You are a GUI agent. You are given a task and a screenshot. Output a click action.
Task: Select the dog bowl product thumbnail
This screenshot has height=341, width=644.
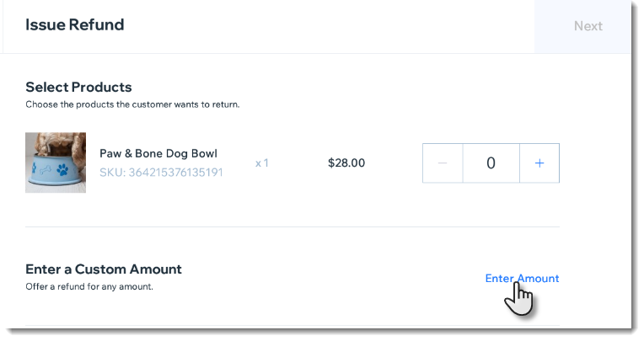click(x=56, y=163)
